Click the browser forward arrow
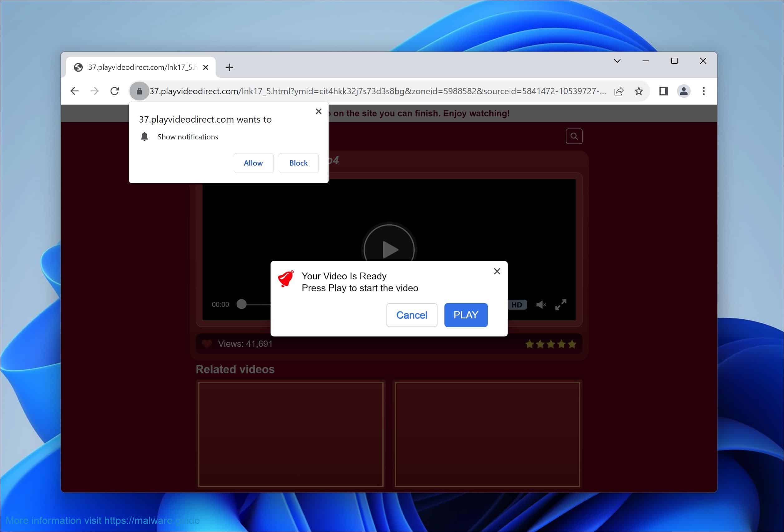The height and width of the screenshot is (532, 784). pyautogui.click(x=95, y=91)
